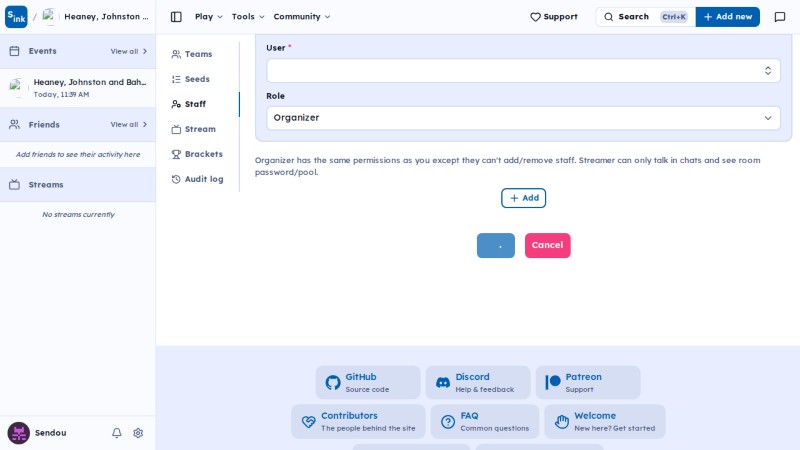Open the Community dropdown menu

point(302,17)
